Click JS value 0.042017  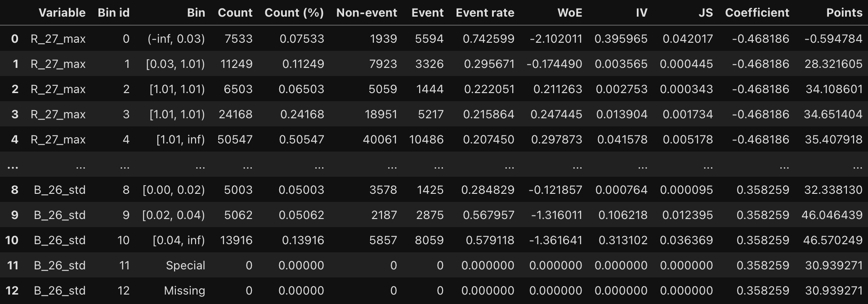[x=688, y=39]
